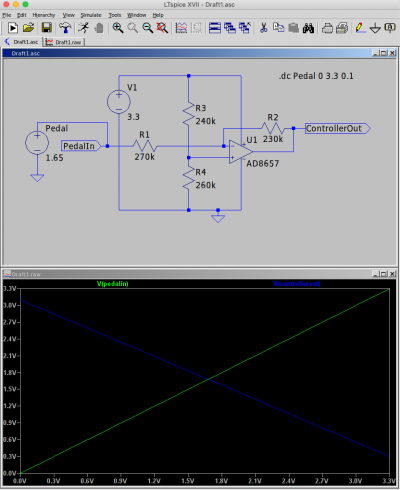Click the Print printer icon
Screen dimensions: 400x490
pyautogui.click(x=327, y=28)
